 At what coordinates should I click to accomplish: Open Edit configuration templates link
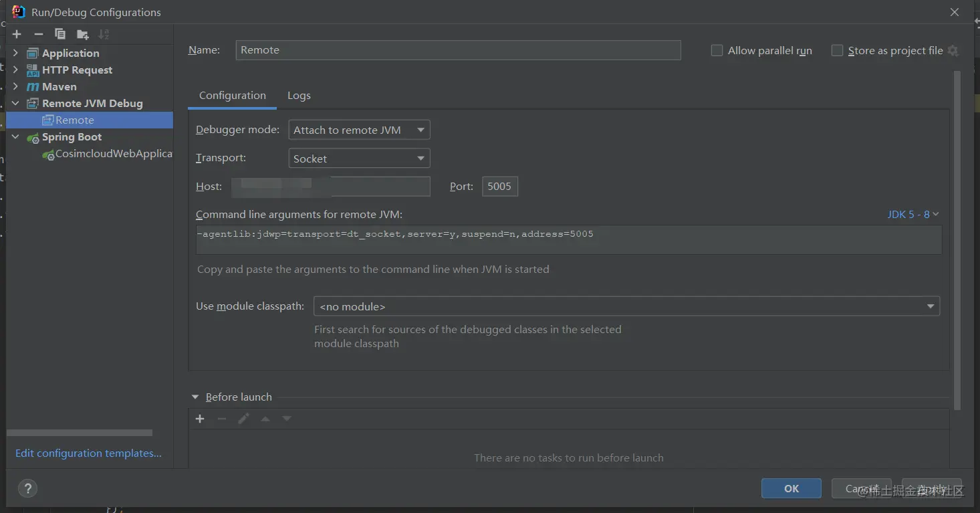88,453
